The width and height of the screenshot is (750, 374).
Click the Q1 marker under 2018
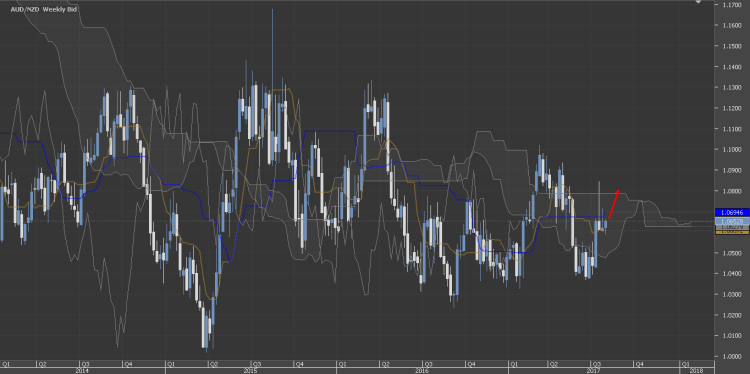coord(684,364)
